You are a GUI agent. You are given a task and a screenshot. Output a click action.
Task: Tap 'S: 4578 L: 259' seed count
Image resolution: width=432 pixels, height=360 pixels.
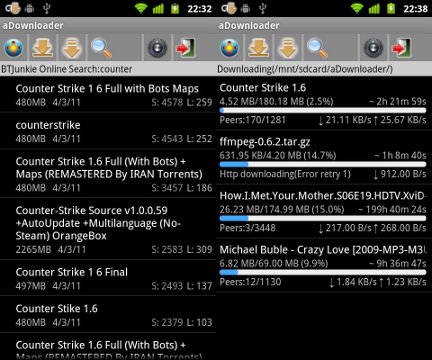(x=182, y=102)
